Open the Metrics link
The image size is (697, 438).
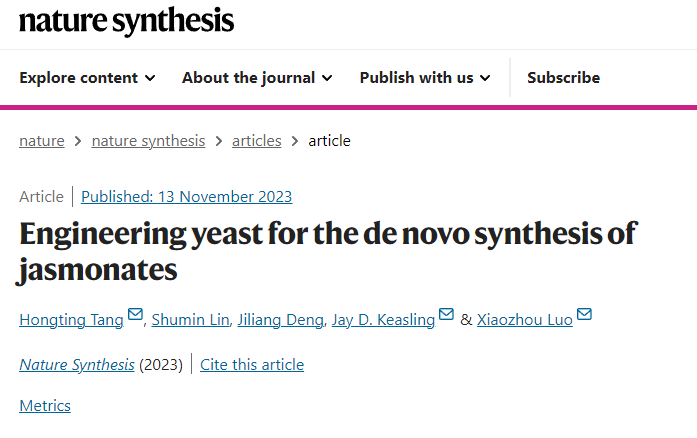click(45, 406)
